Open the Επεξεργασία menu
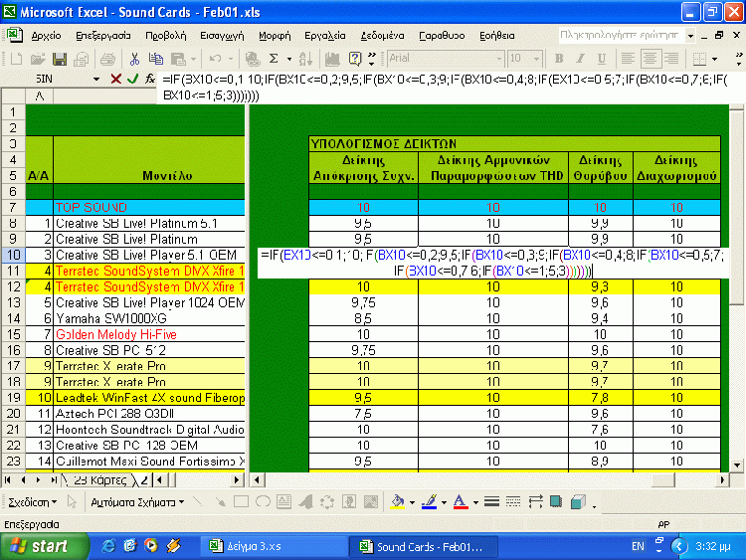Screen dimensions: 746x560 (103, 36)
